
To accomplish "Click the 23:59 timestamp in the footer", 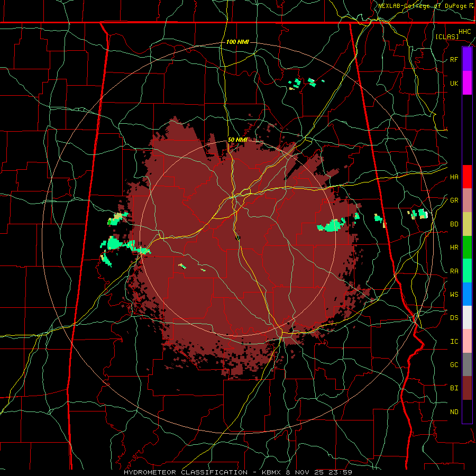I will (x=341, y=472).
